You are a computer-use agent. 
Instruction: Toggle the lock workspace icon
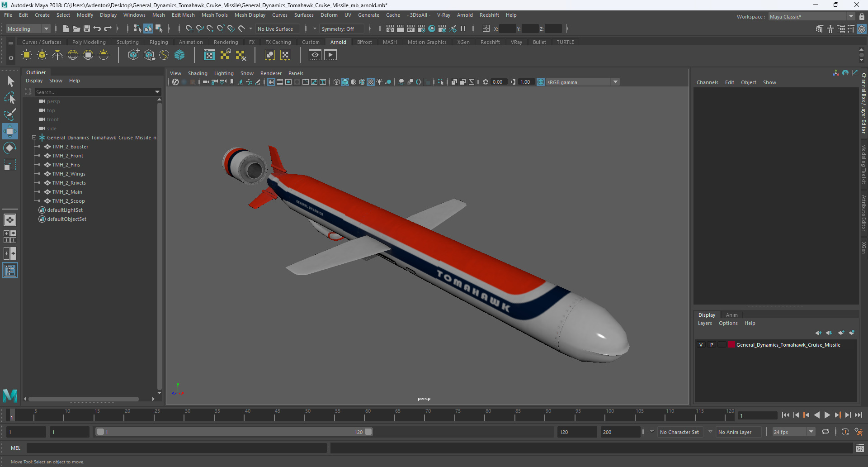pyautogui.click(x=862, y=16)
